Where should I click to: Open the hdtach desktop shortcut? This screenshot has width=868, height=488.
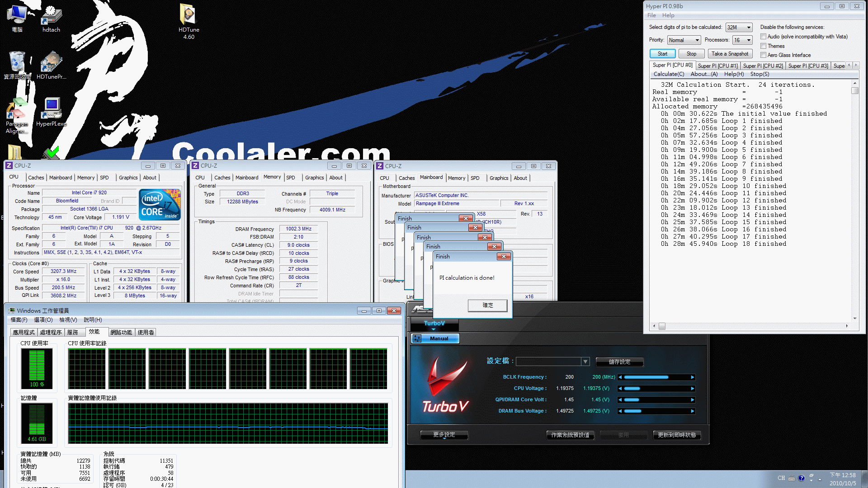(51, 19)
